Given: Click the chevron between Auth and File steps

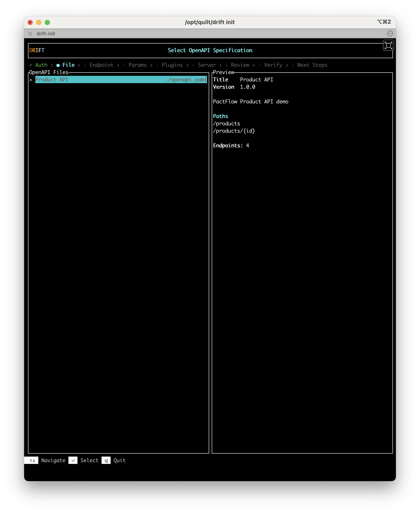Looking at the screenshot, I should click(52, 65).
